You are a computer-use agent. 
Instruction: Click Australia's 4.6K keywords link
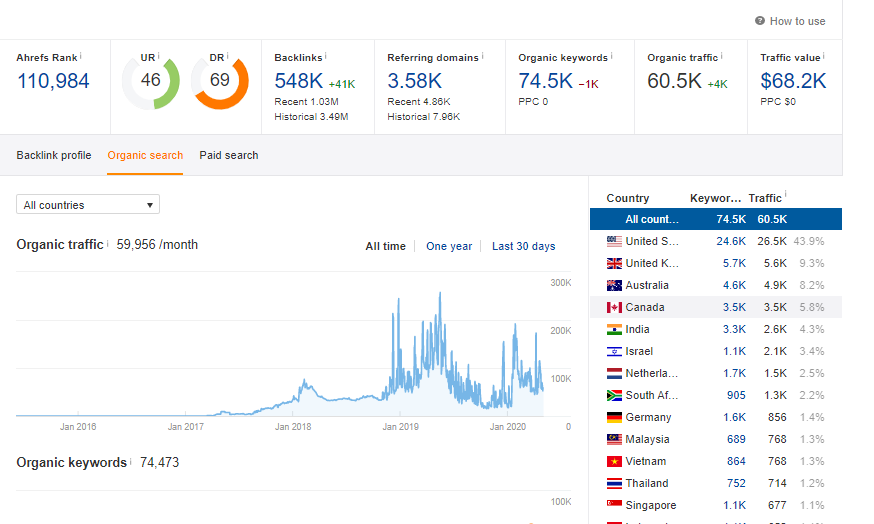(734, 285)
